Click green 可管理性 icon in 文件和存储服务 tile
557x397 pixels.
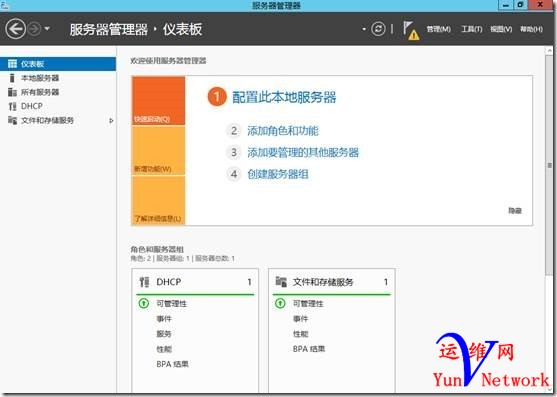[x=280, y=303]
